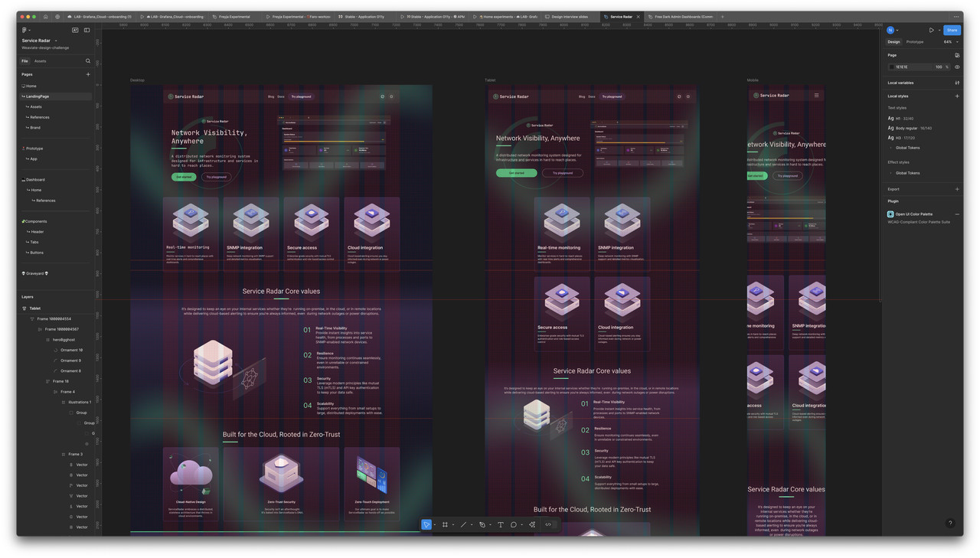Open new tab with plus icon
This screenshot has height=558, width=980.
pos(722,16)
